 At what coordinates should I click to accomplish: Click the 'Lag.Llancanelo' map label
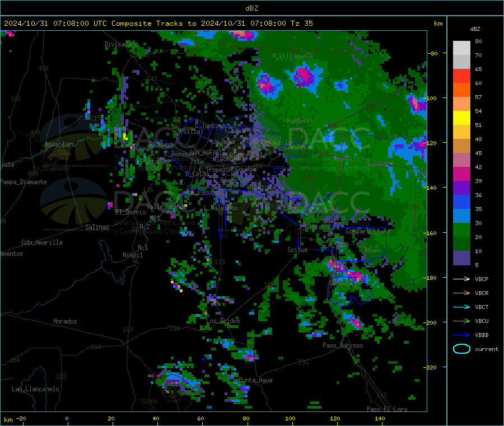click(35, 389)
